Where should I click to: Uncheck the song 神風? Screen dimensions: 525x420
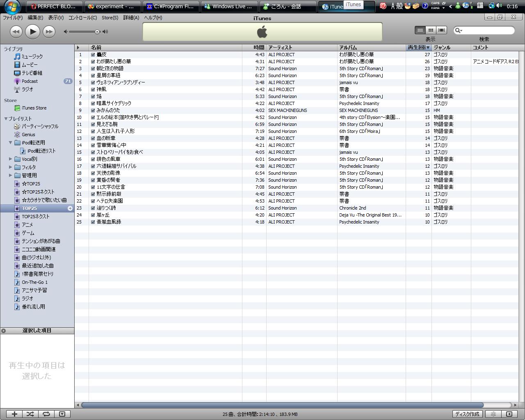(x=93, y=89)
